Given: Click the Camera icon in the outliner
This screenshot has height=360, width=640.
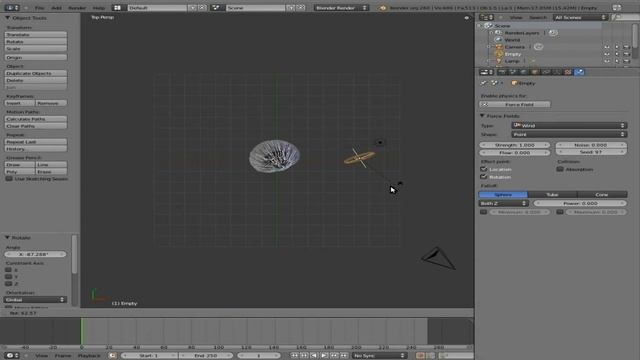Looking at the screenshot, I should (499, 47).
